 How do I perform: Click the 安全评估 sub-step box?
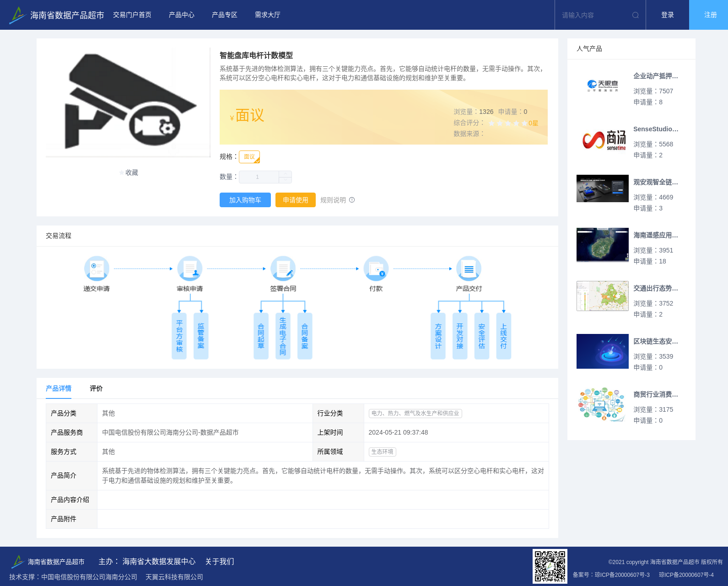pos(482,336)
